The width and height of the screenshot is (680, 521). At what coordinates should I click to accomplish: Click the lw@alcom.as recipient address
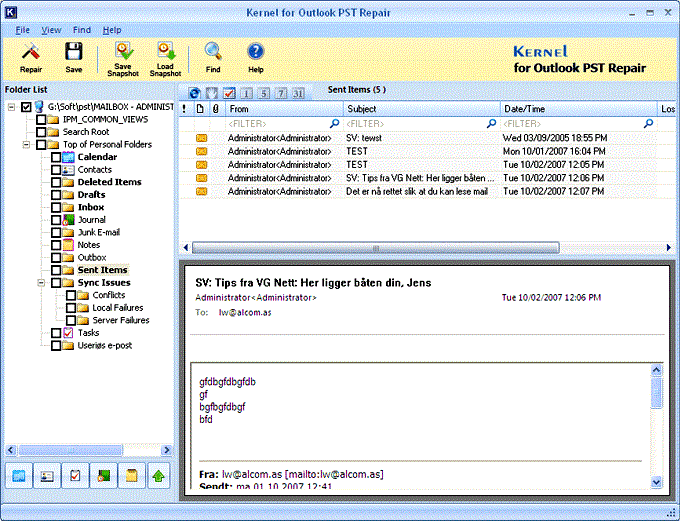[245, 312]
